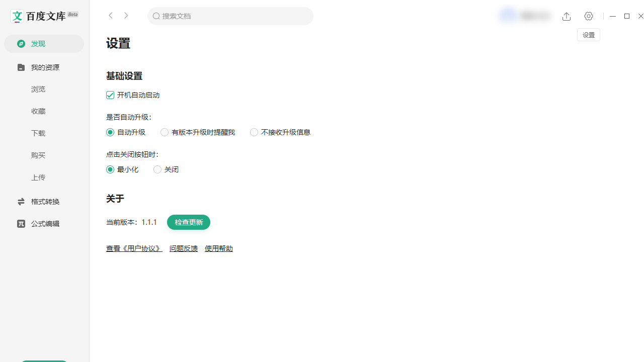Viewport: 644px width, 362px height.
Task: Select the 不接收升级信息 option
Action: coord(254,132)
